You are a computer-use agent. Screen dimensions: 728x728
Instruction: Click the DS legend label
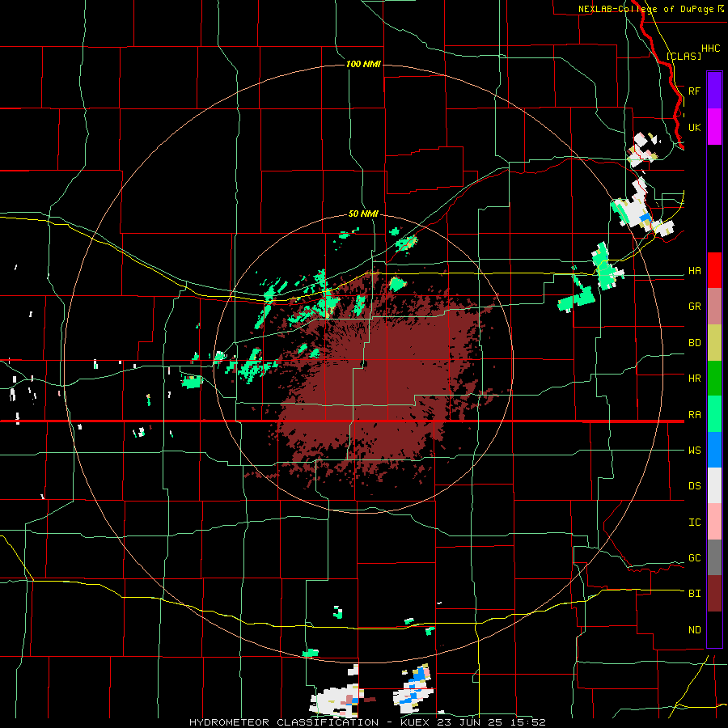pyautogui.click(x=694, y=486)
